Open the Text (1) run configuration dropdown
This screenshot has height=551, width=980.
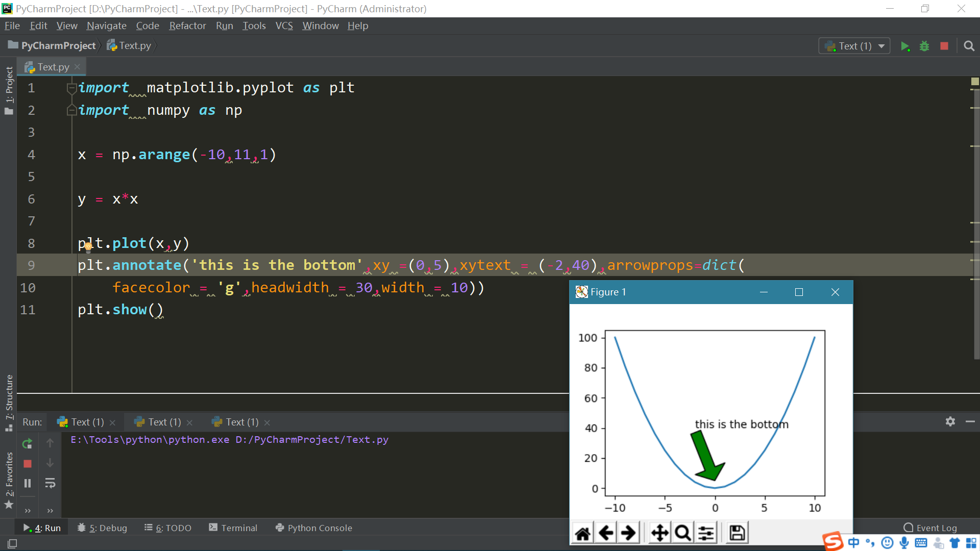click(854, 46)
